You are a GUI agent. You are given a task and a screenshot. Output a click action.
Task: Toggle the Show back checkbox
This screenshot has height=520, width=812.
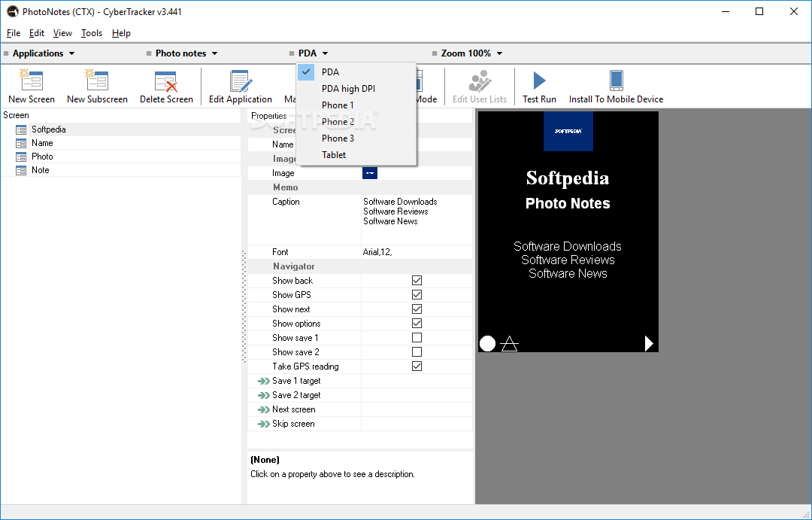click(x=417, y=281)
